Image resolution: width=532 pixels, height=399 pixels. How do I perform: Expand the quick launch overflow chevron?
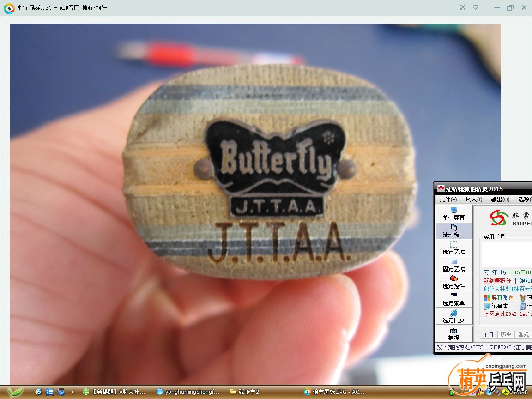click(x=72, y=392)
